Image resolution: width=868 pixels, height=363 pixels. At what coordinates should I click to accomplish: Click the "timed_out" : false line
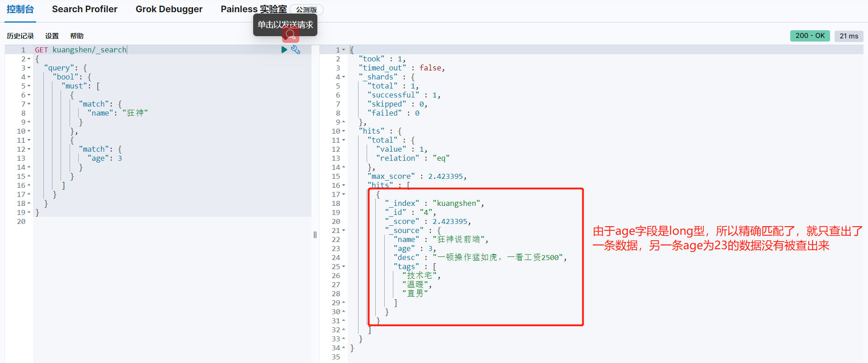[402, 68]
